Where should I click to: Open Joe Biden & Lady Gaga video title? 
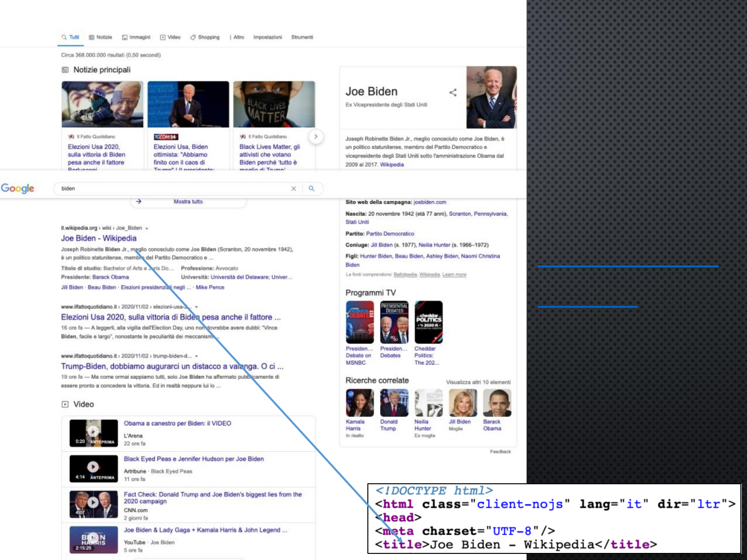click(205, 530)
